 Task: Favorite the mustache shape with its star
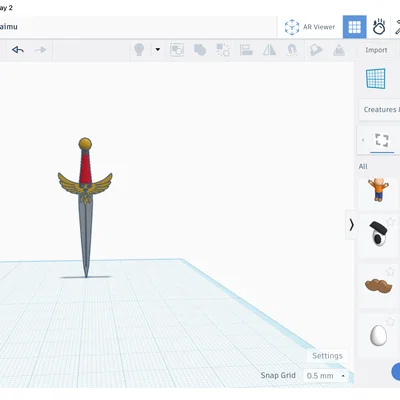coord(390,272)
